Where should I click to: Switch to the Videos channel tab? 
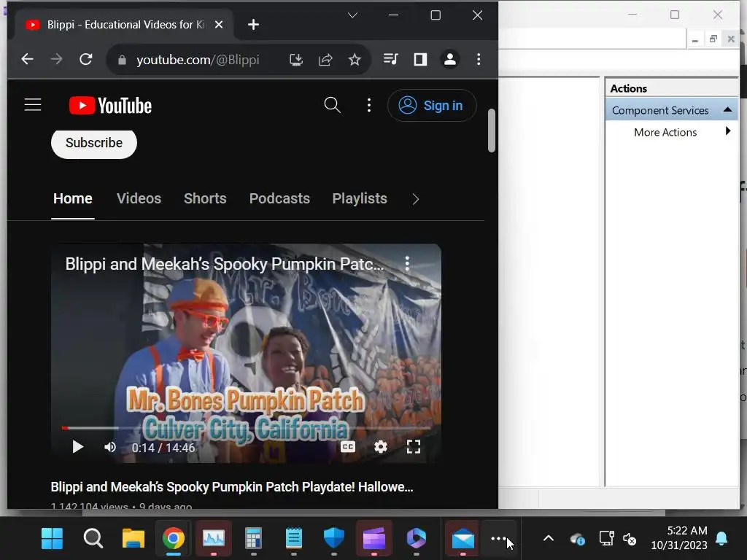point(139,198)
